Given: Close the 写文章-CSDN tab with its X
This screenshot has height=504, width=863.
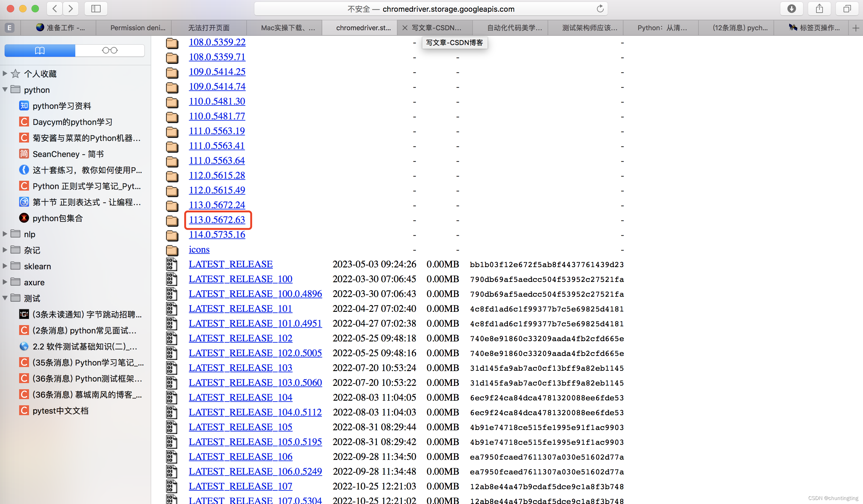Looking at the screenshot, I should 405,28.
